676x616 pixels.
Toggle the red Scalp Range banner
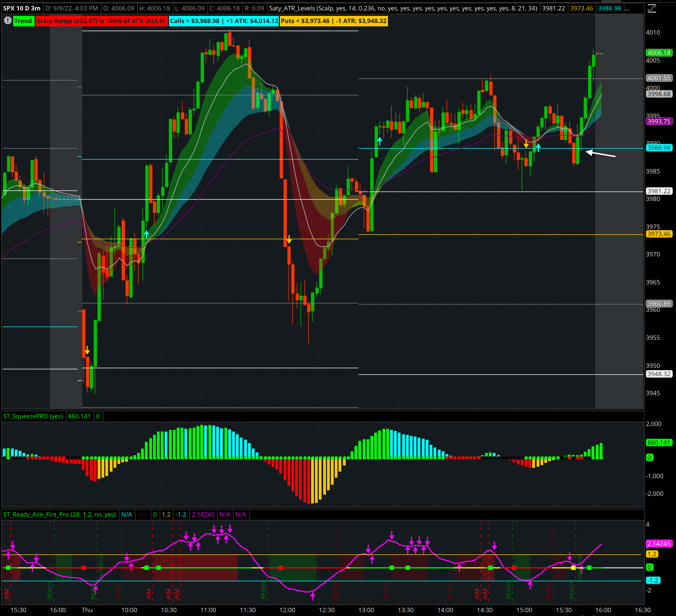pos(101,21)
